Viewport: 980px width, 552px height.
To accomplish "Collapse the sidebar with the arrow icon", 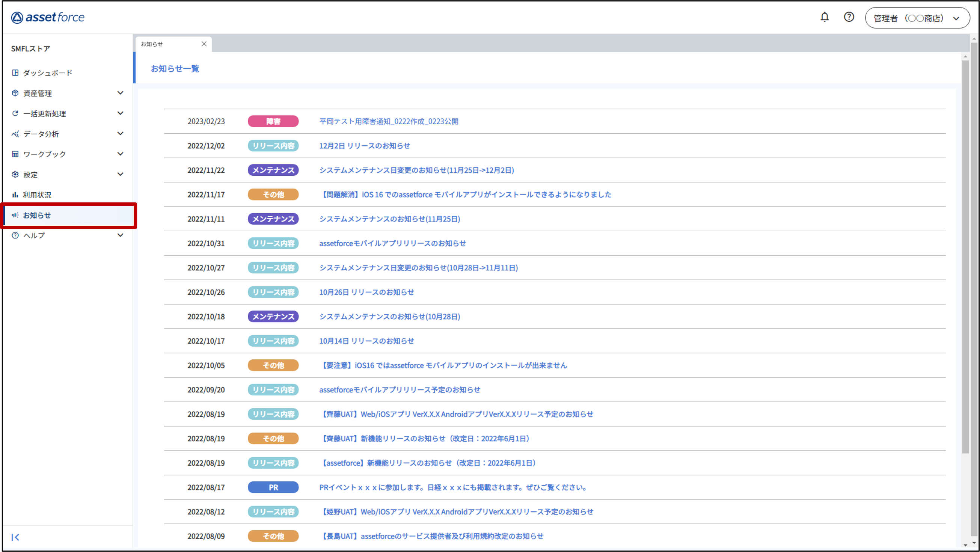I will pyautogui.click(x=15, y=537).
